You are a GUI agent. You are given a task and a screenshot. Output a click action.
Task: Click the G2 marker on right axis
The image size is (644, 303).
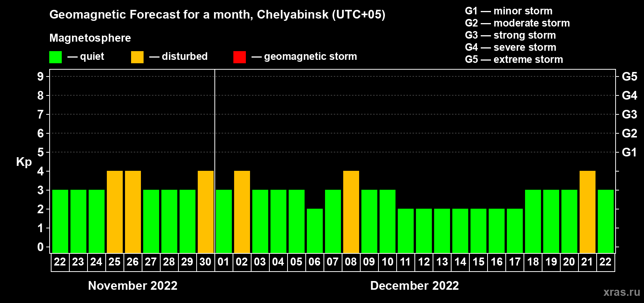click(x=630, y=133)
